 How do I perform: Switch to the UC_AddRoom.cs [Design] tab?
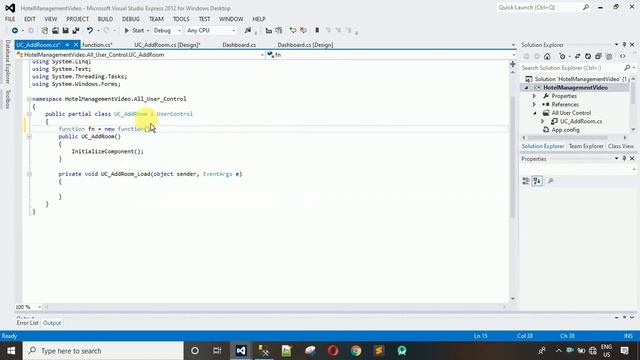click(167, 45)
